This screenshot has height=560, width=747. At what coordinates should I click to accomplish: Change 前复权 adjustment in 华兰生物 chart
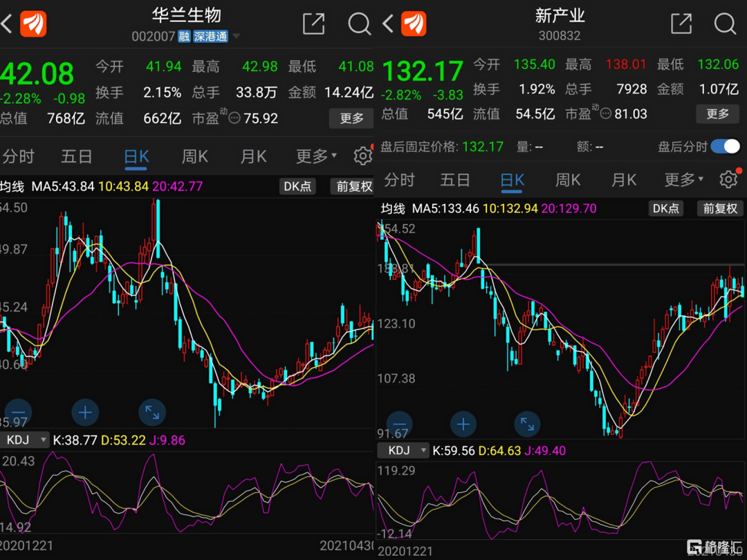tap(353, 186)
